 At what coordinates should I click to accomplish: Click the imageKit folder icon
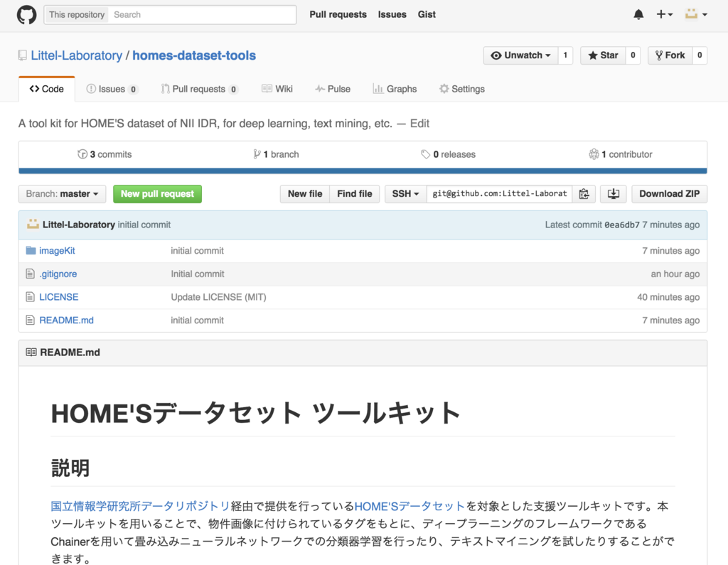coord(31,251)
